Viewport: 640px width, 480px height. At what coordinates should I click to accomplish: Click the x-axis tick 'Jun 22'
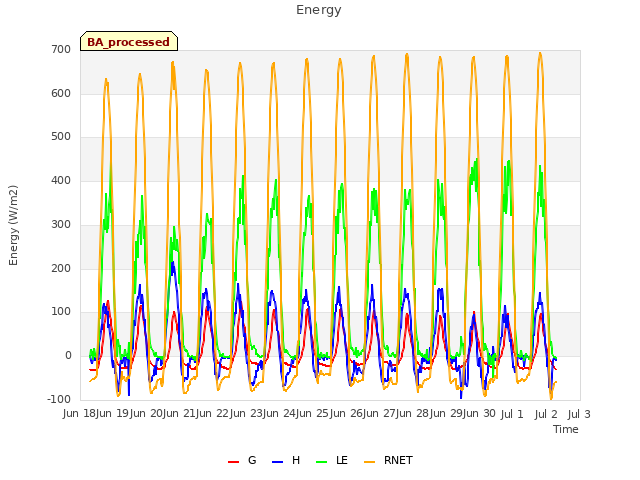point(213,414)
